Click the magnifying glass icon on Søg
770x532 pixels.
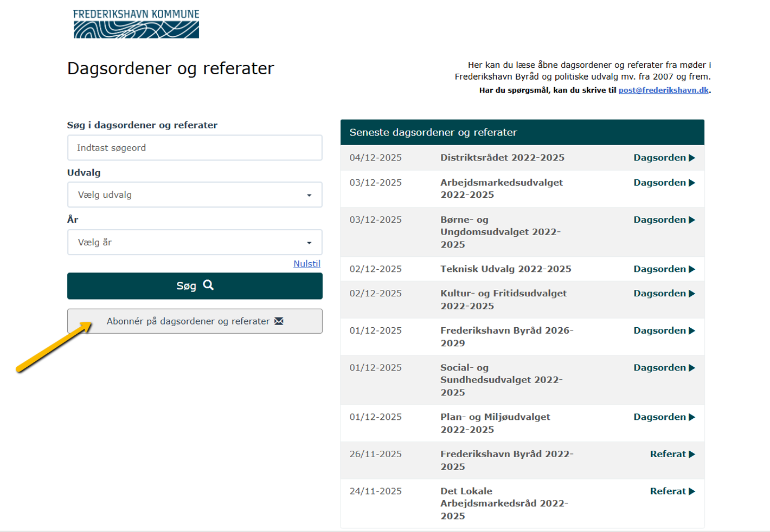[208, 285]
